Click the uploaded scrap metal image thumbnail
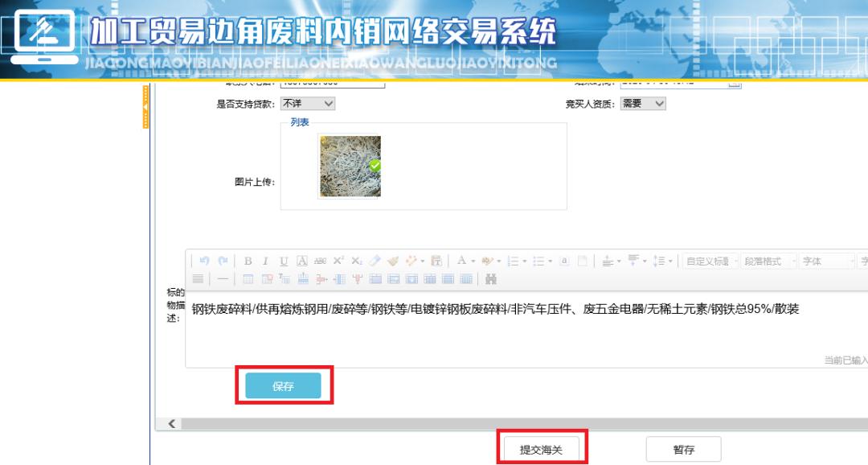This screenshot has width=868, height=465. pyautogui.click(x=350, y=166)
